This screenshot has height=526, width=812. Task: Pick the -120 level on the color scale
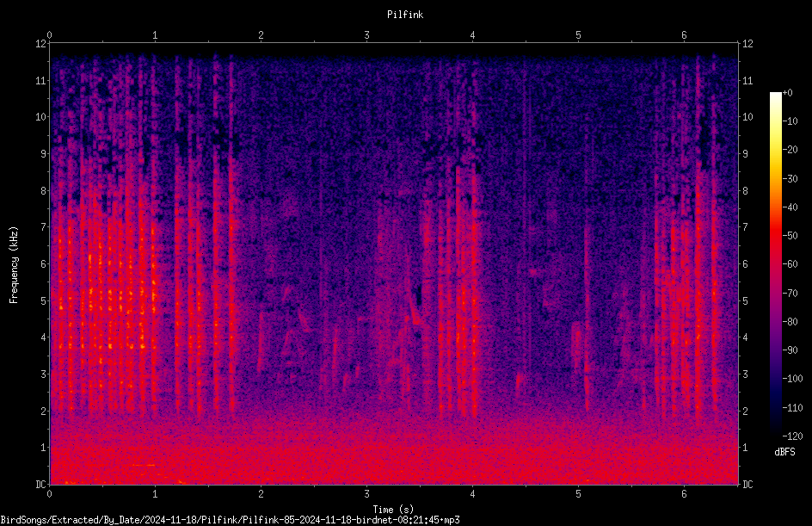coord(793,436)
